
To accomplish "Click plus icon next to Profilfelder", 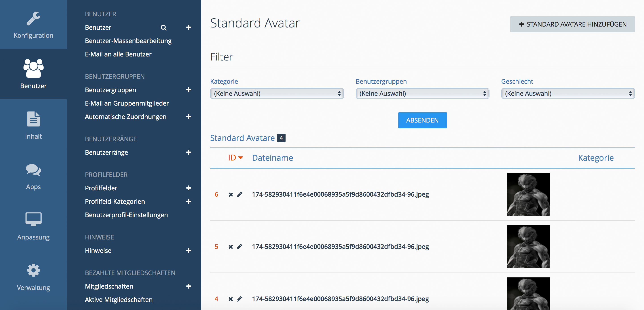I will [189, 188].
